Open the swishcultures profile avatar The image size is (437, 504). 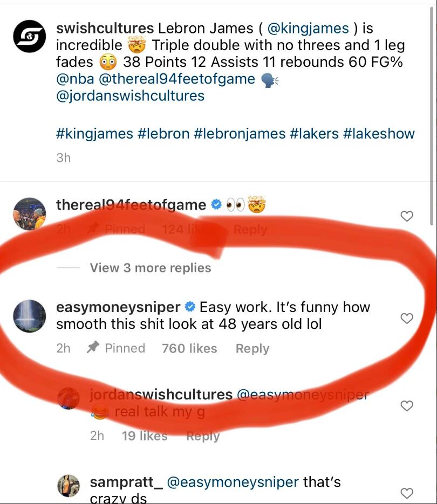29,36
